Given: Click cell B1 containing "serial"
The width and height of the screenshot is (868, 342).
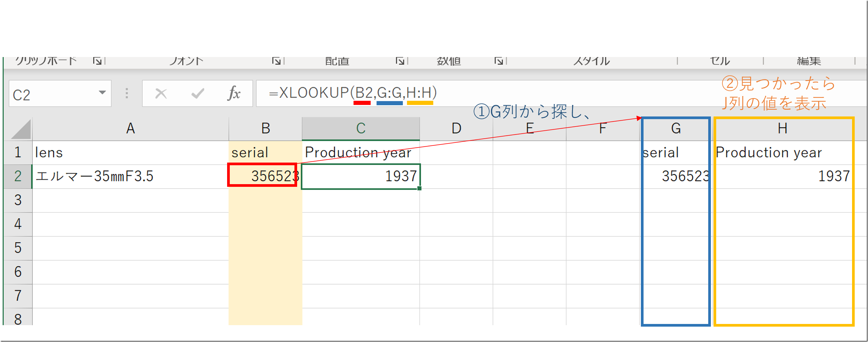Looking at the screenshot, I should (x=266, y=153).
